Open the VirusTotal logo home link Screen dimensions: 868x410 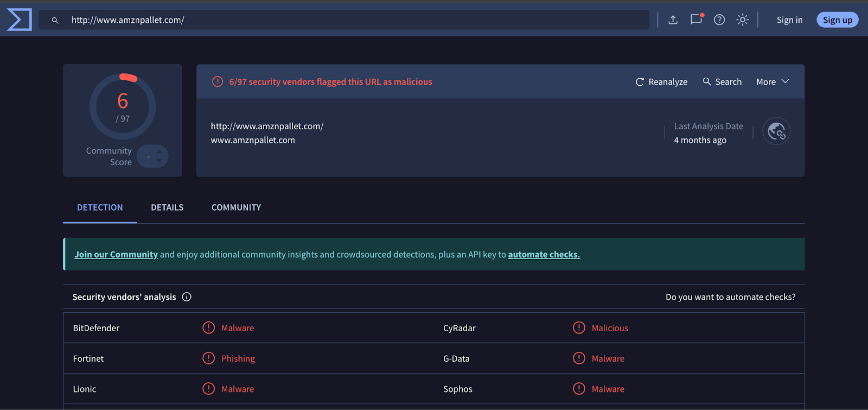point(19,20)
